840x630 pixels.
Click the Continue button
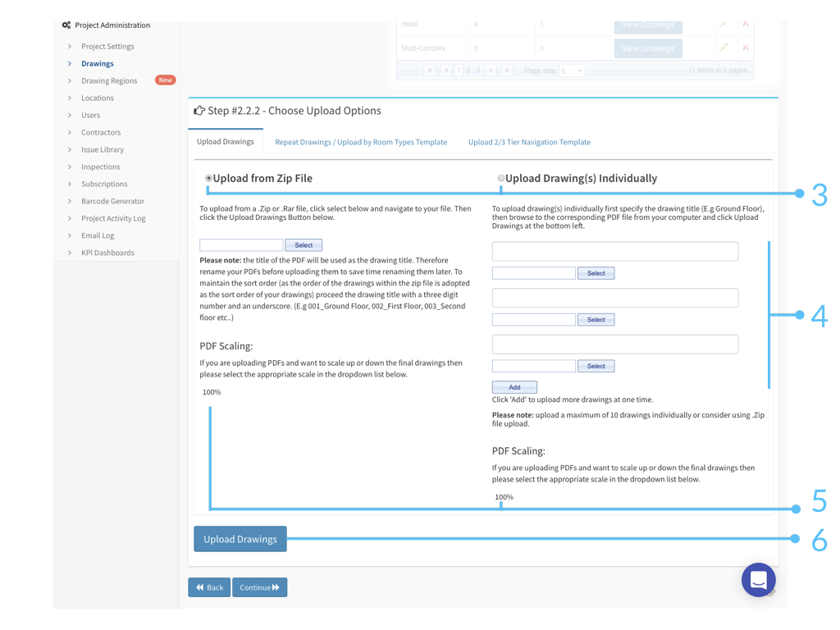pyautogui.click(x=259, y=587)
